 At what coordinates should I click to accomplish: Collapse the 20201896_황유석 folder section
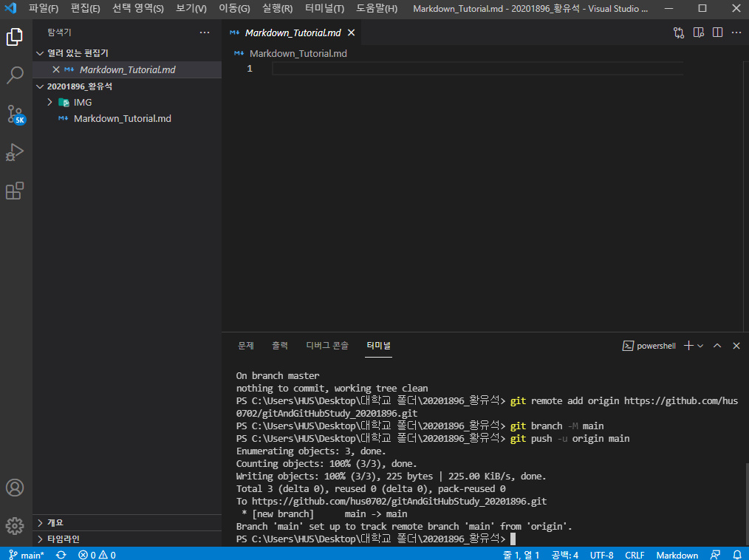pos(40,86)
